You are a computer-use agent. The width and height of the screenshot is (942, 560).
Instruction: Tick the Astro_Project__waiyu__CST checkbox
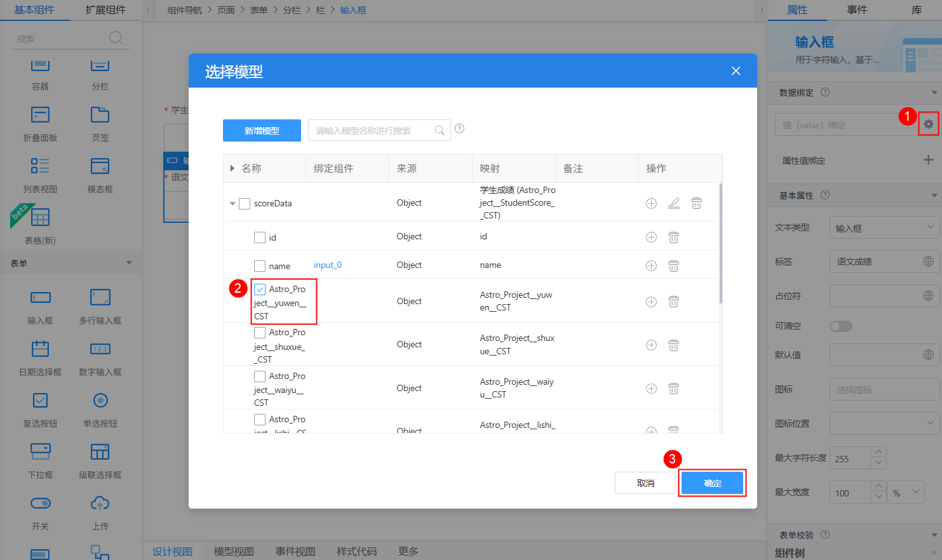click(x=260, y=377)
